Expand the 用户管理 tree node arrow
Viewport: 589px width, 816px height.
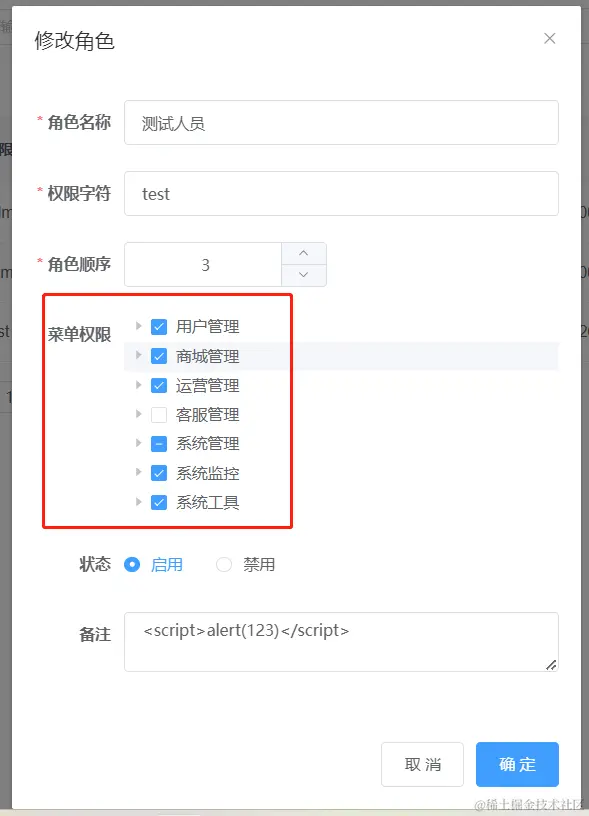138,326
